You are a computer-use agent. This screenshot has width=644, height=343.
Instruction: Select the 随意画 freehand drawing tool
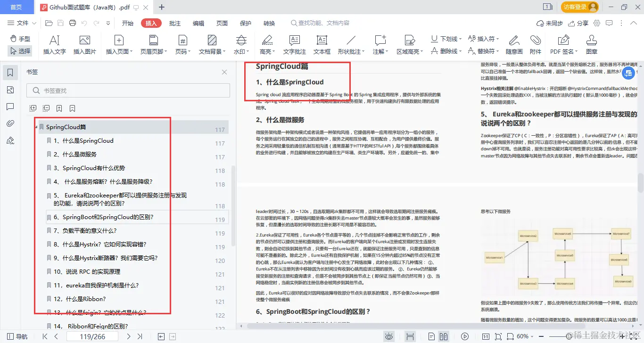(x=513, y=43)
